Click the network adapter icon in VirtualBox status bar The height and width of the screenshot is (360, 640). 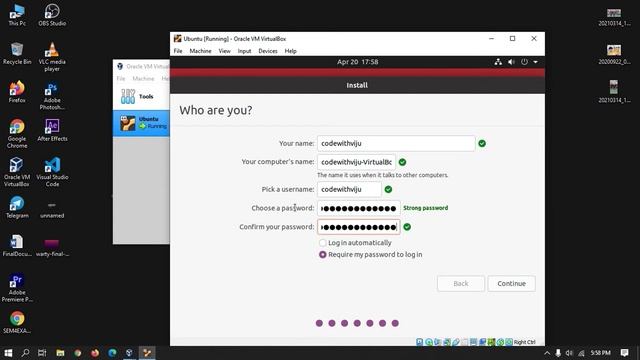(447, 342)
